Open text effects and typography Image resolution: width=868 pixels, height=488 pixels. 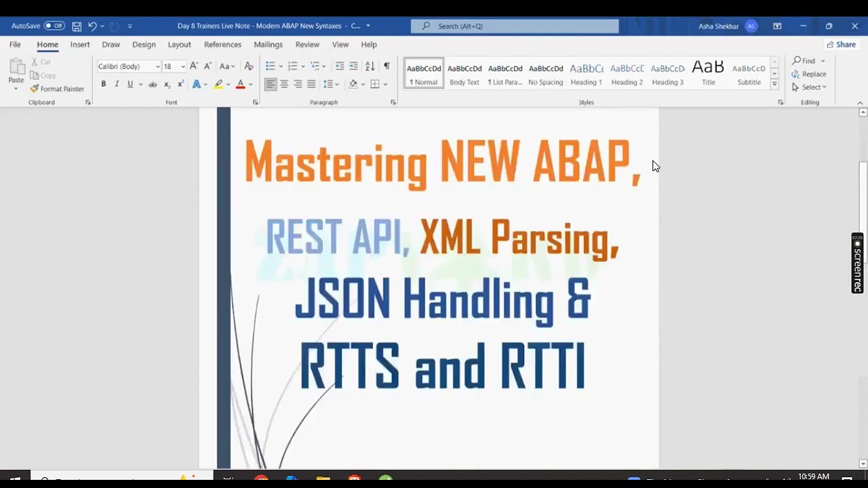197,84
